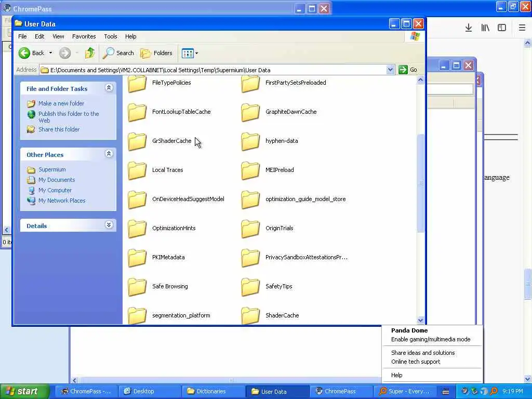Viewport: 532px width, 399px height.
Task: Select the SafetyTips folder icon
Action: click(x=250, y=287)
